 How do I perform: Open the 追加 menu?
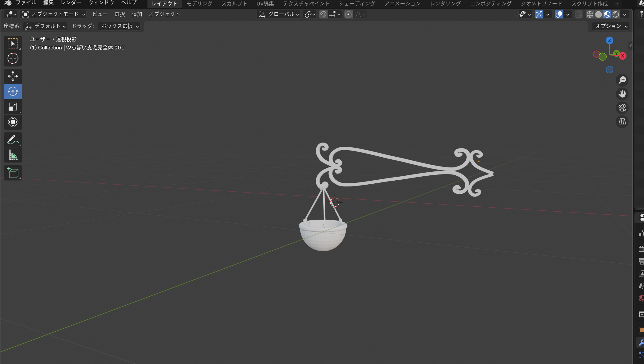pyautogui.click(x=137, y=14)
